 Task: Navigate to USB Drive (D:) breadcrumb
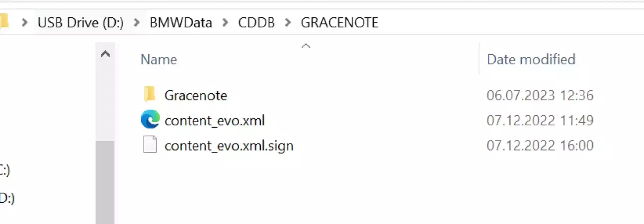point(80,23)
